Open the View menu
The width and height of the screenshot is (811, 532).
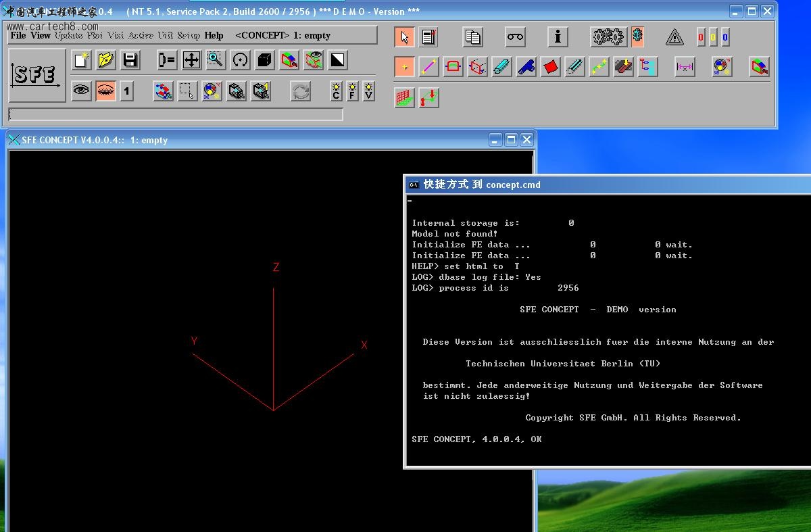[x=41, y=35]
